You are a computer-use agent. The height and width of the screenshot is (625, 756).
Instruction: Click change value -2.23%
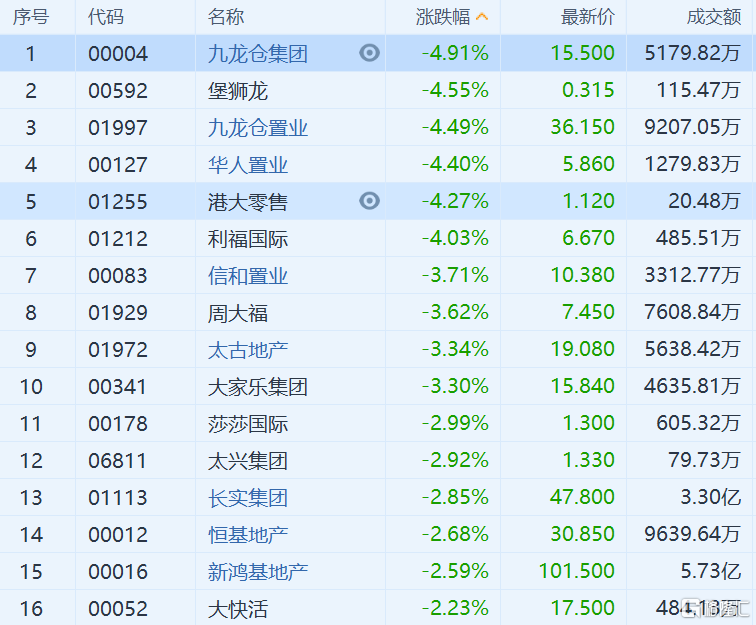pos(456,608)
